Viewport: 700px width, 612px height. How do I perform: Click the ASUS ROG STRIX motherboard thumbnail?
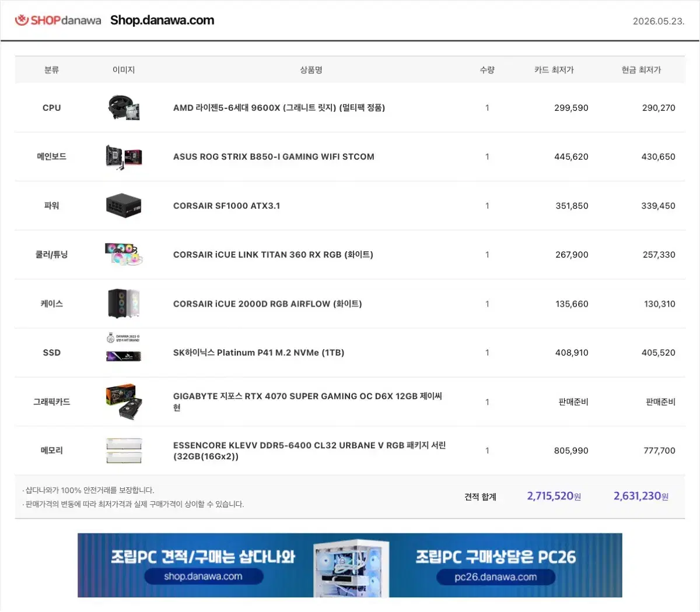pyautogui.click(x=124, y=157)
